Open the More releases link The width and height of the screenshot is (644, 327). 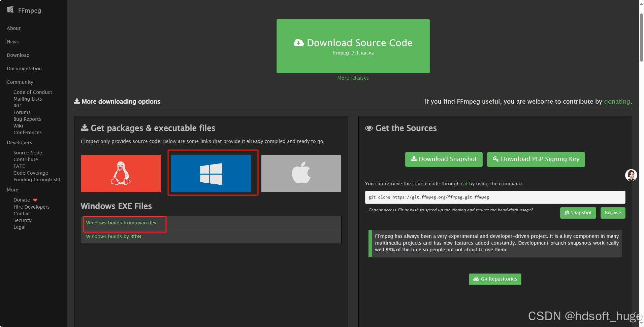coord(353,78)
